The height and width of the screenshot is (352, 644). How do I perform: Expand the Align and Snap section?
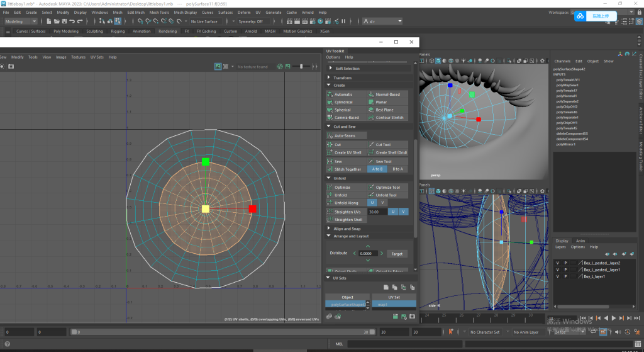[x=328, y=228]
